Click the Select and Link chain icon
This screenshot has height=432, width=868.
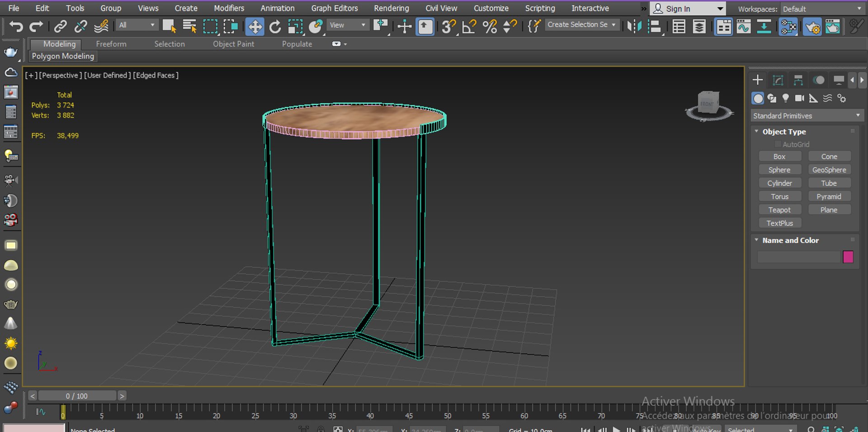[x=60, y=27]
